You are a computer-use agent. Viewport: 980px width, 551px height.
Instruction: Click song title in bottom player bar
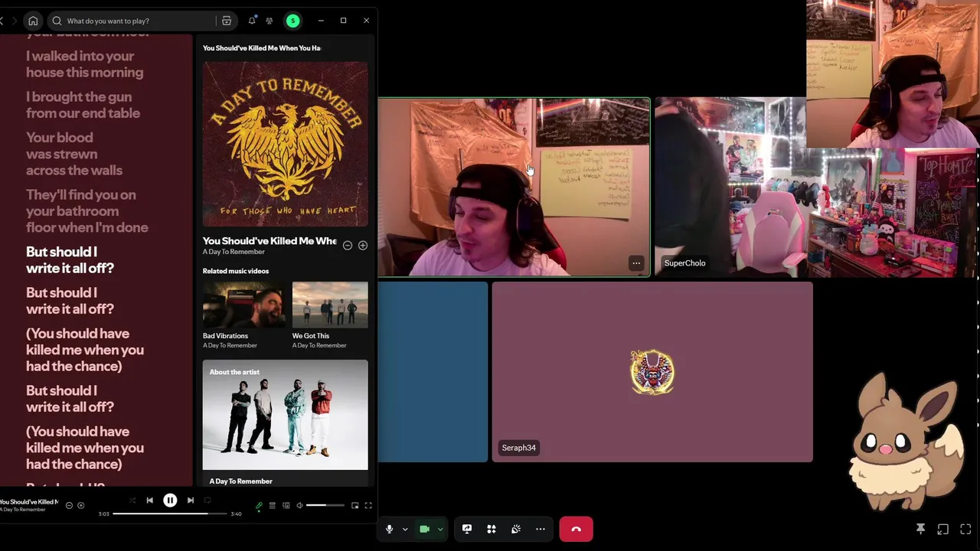[28, 502]
